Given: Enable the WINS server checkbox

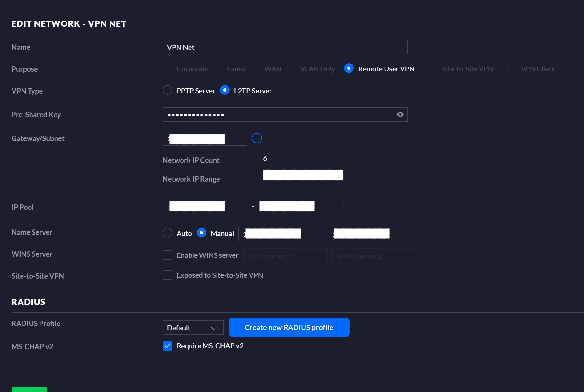Looking at the screenshot, I should (167, 255).
